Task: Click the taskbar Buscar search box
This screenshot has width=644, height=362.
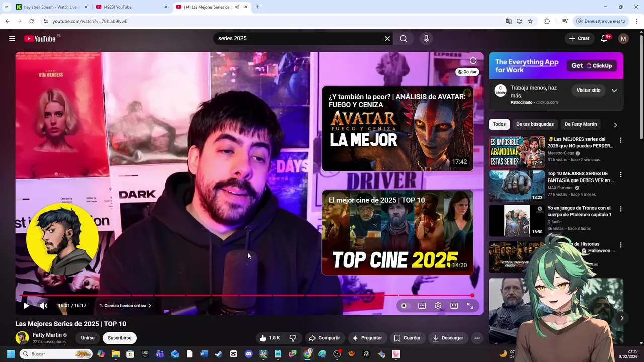Action: point(56,354)
